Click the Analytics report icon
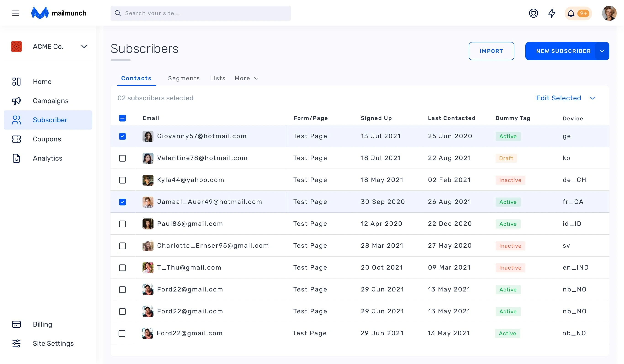This screenshot has width=624, height=364. (x=16, y=158)
